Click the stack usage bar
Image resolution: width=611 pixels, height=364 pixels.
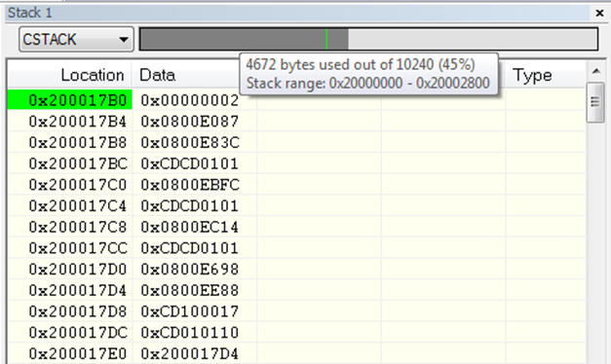(368, 39)
